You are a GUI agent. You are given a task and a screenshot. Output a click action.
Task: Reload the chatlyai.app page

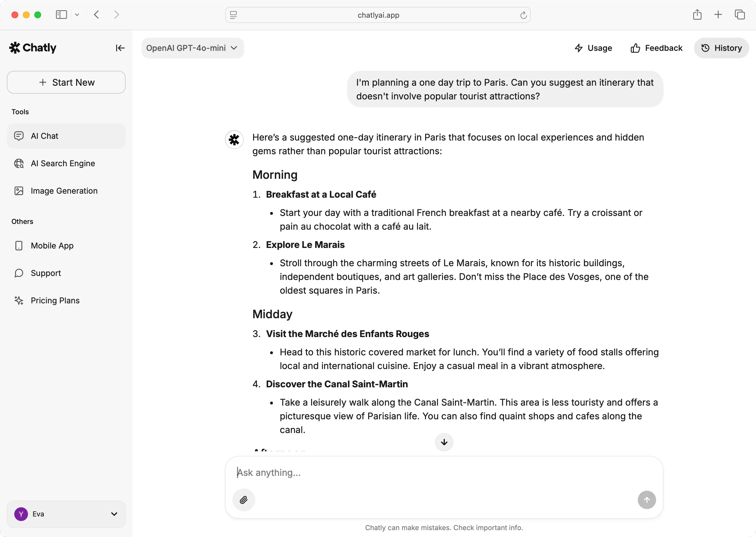pyautogui.click(x=523, y=15)
